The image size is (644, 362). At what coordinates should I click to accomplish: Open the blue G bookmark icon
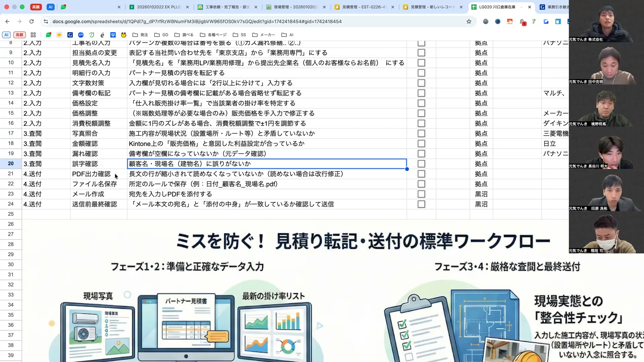pos(70,35)
